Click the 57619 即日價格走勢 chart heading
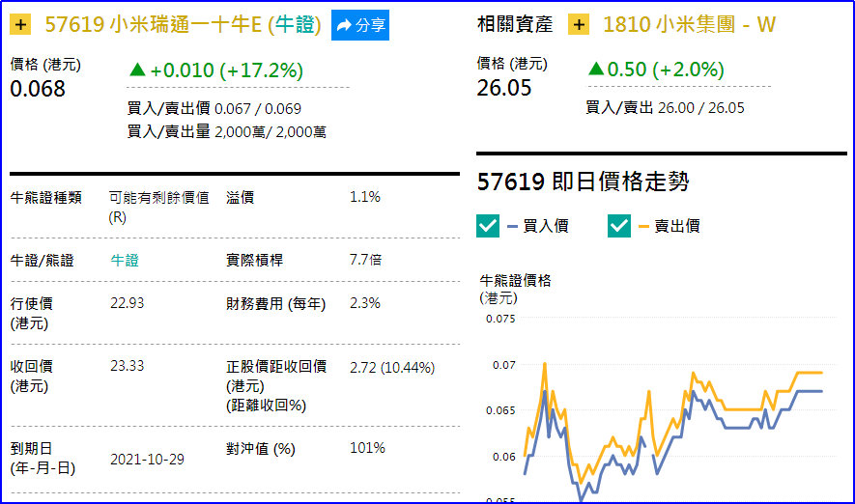Screen dimensions: 855x504 [583, 182]
